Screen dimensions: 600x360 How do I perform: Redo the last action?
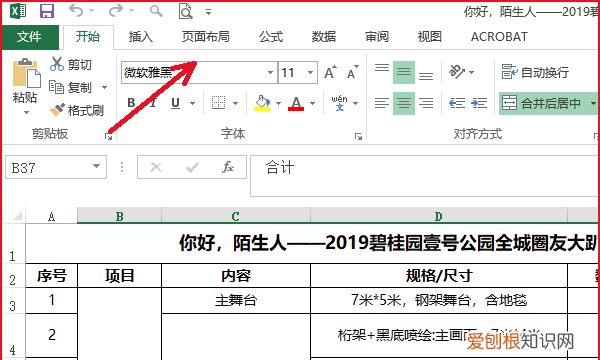(x=116, y=11)
